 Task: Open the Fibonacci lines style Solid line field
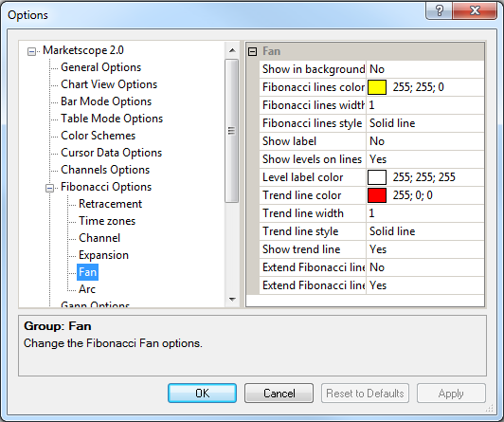click(x=425, y=123)
